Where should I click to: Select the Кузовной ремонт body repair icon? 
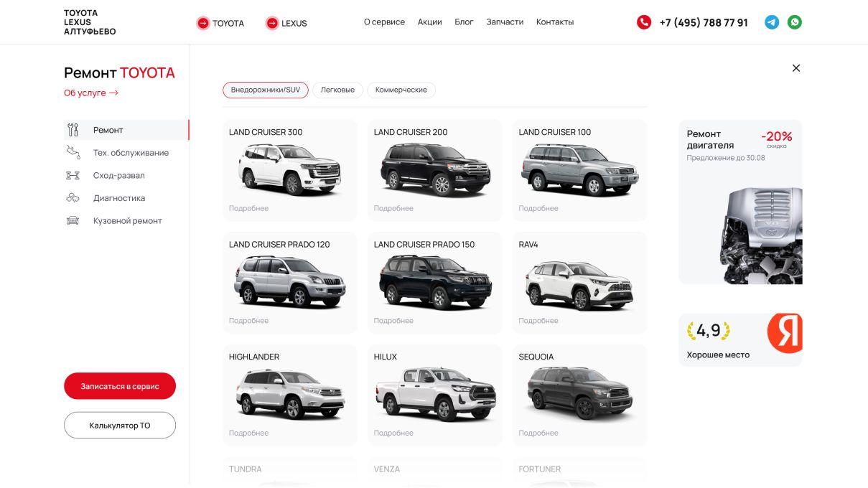(72, 220)
